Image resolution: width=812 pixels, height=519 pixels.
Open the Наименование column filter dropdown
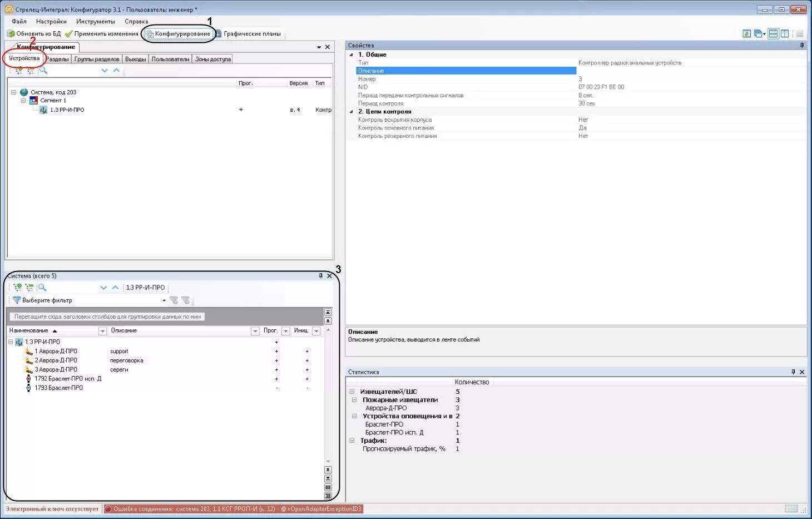point(102,331)
